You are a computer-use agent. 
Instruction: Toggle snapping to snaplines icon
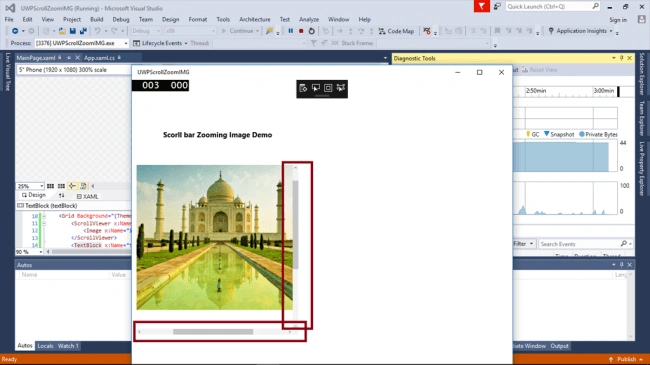point(72,186)
